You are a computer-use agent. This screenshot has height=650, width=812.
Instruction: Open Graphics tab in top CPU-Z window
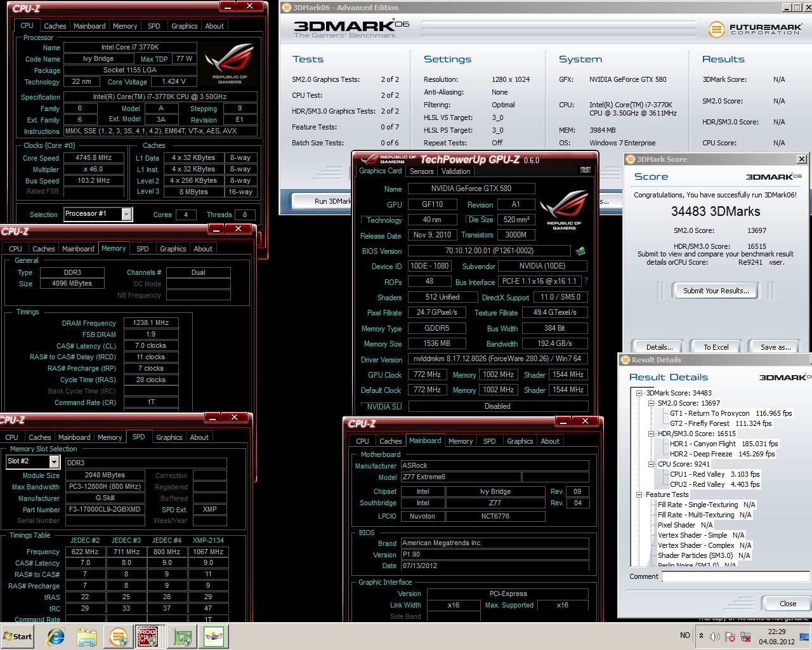(x=185, y=26)
